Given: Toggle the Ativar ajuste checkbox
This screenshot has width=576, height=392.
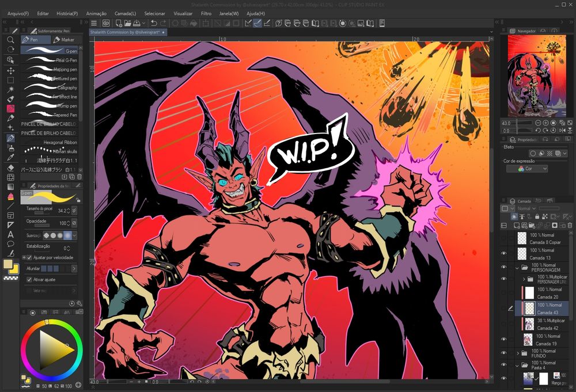Looking at the screenshot, I should (x=29, y=279).
